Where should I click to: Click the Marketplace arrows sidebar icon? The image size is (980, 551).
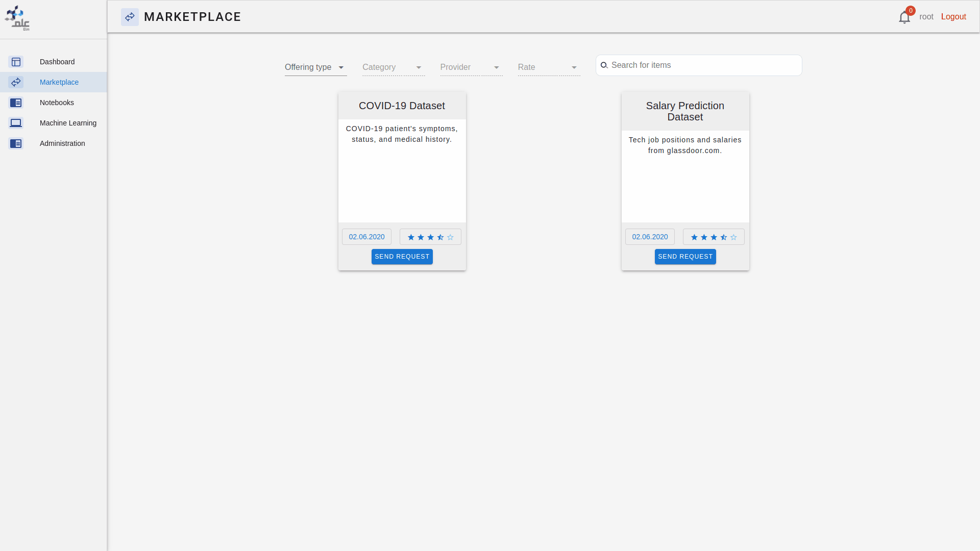pos(16,82)
